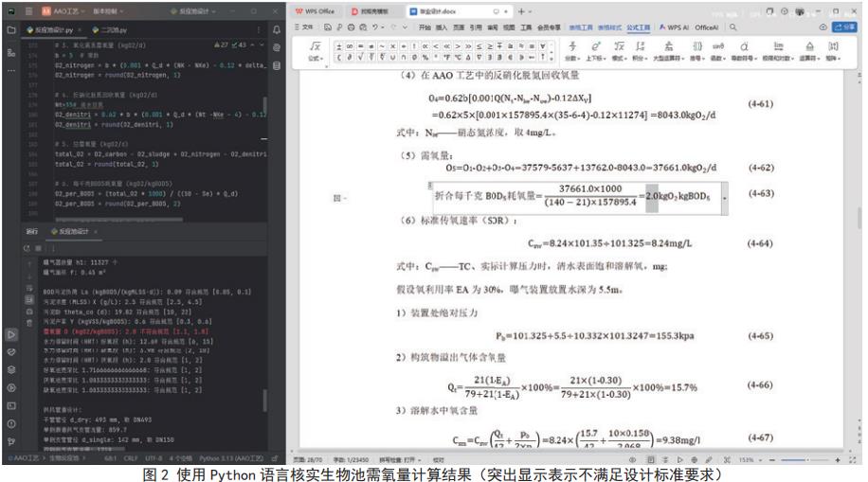Viewport: 868px width, 482px height.
Task: Select the 公式工具 ribbon tab
Action: click(x=638, y=27)
